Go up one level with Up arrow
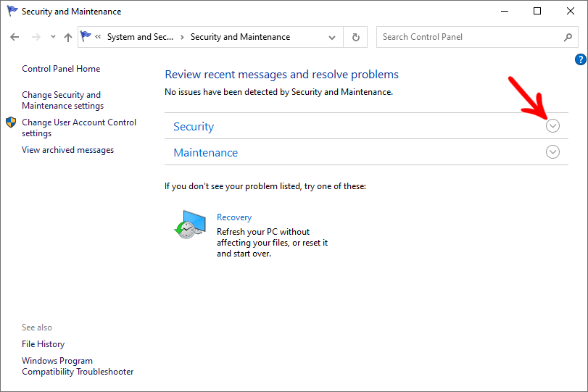Viewport: 588px width, 392px height. pyautogui.click(x=68, y=37)
